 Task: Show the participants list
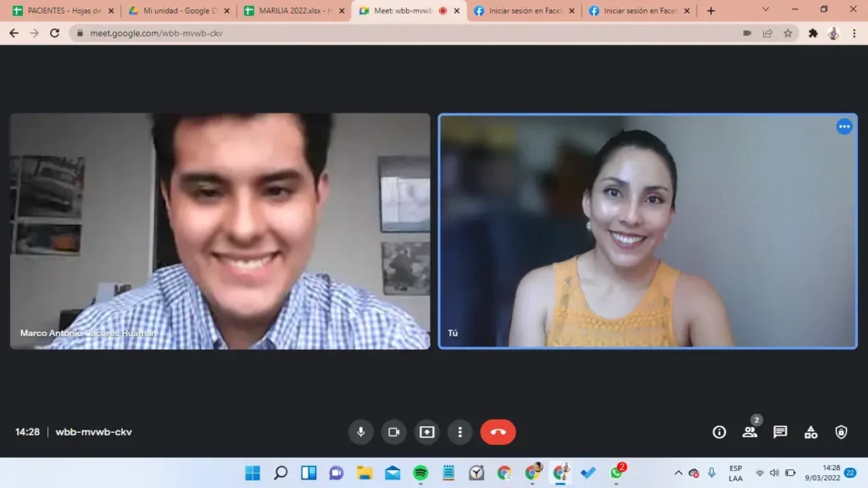(x=749, y=432)
